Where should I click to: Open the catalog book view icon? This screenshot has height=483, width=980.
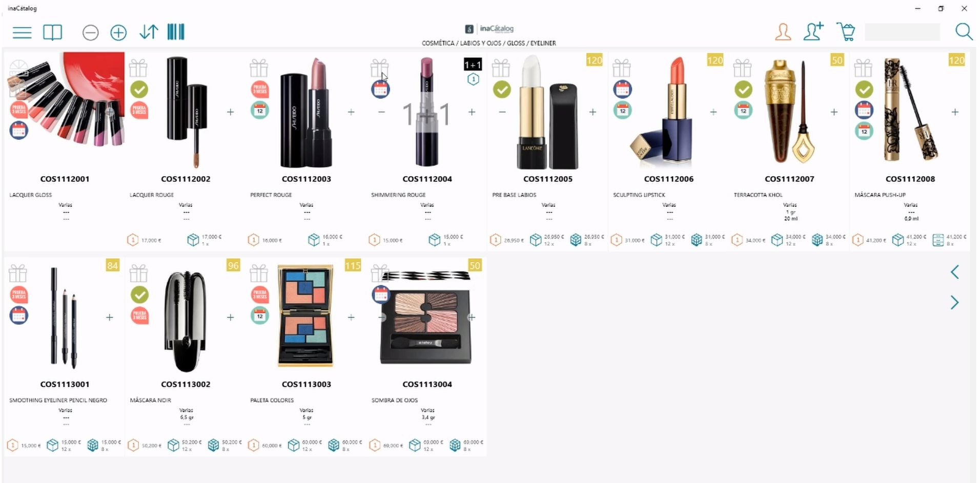(x=52, y=33)
